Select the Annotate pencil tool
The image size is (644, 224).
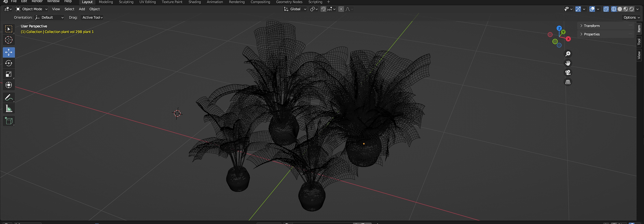click(x=9, y=97)
